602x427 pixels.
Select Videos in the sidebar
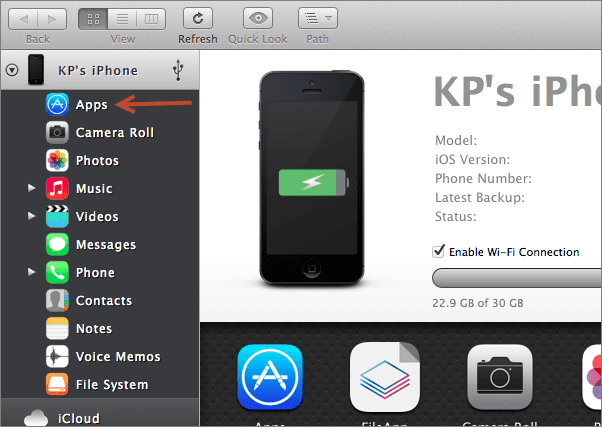pyautogui.click(x=97, y=217)
